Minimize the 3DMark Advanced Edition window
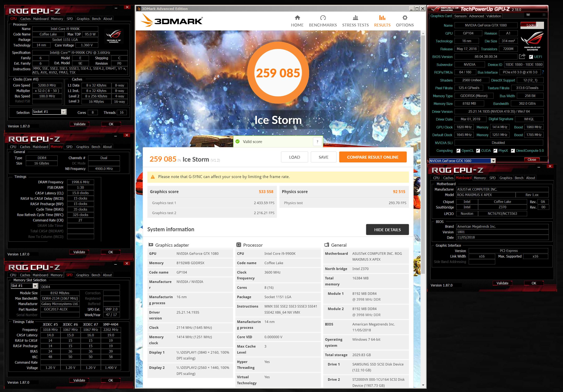563x392 pixels. [x=412, y=9]
